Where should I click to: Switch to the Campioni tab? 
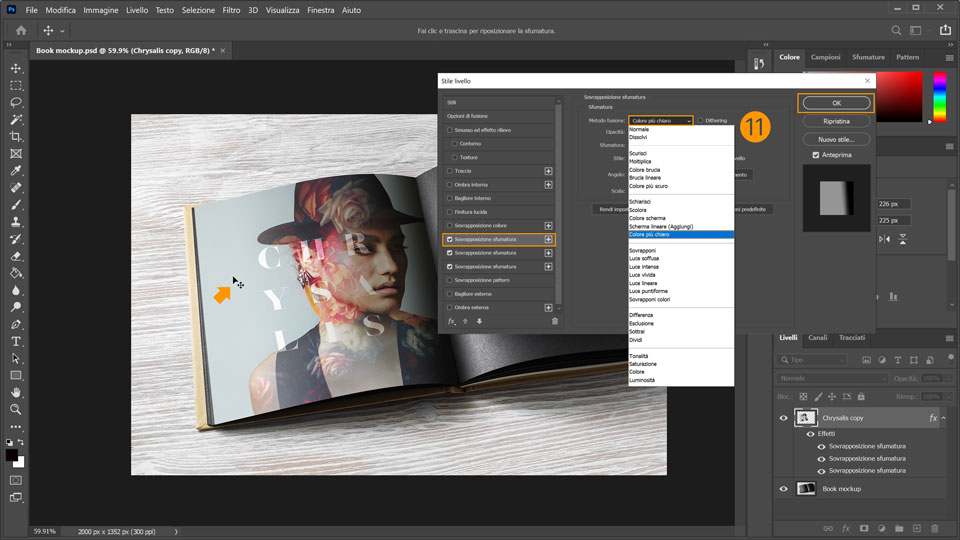coord(825,57)
